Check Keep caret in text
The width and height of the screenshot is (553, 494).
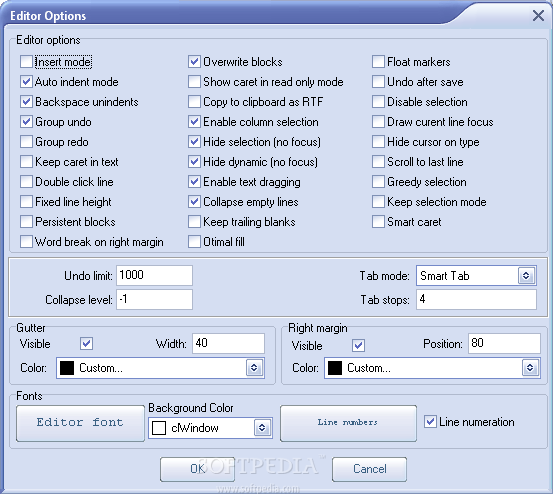[x=26, y=162]
